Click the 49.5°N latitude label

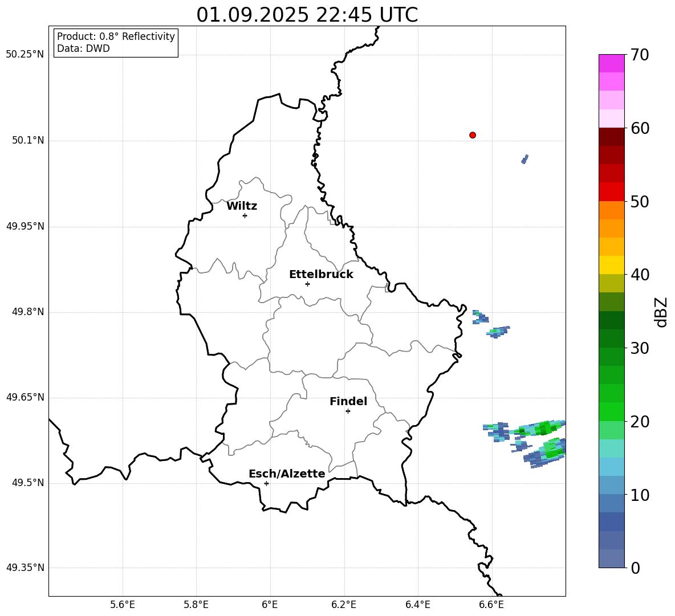coord(29,483)
